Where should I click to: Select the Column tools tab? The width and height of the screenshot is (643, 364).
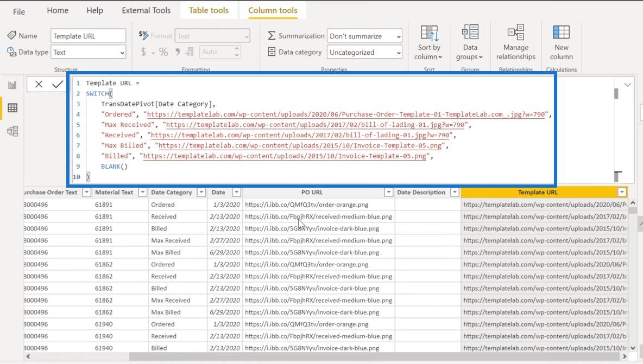[x=273, y=11]
